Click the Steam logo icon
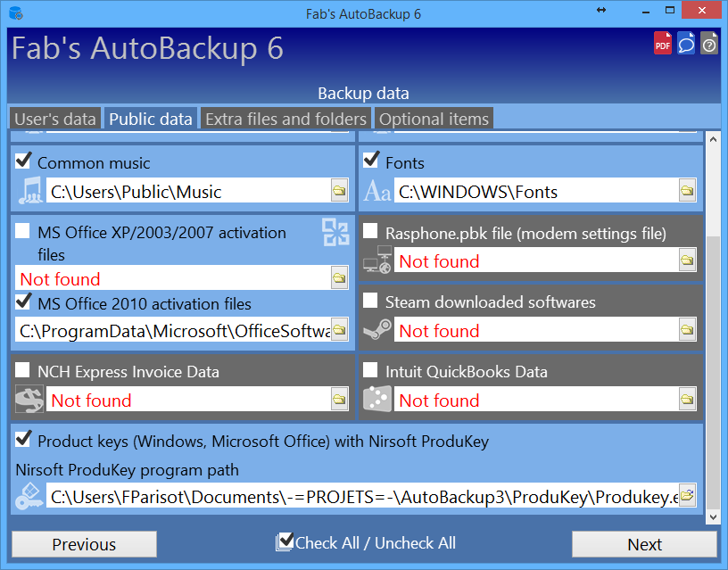Screen dimensions: 728x570 [377, 329]
